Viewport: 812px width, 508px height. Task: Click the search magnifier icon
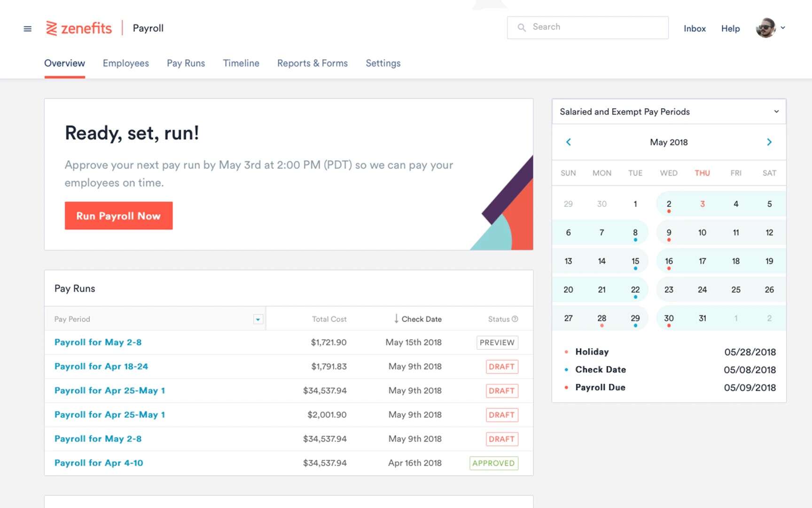click(x=522, y=27)
